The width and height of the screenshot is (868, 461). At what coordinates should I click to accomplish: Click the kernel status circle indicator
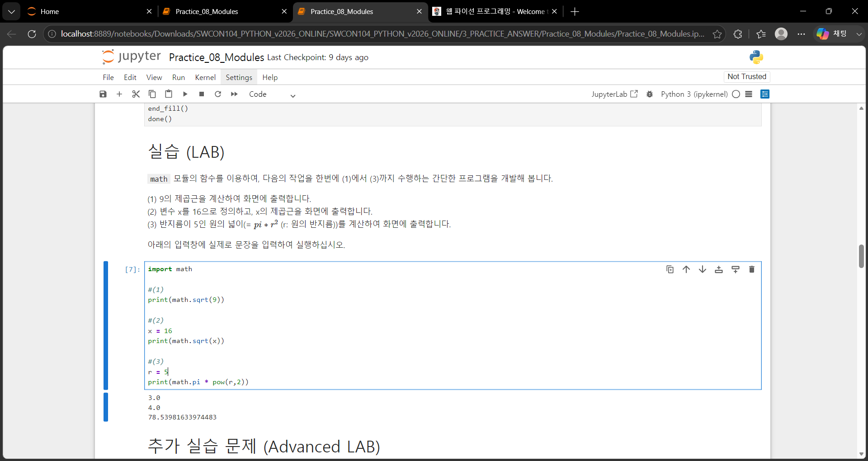736,94
